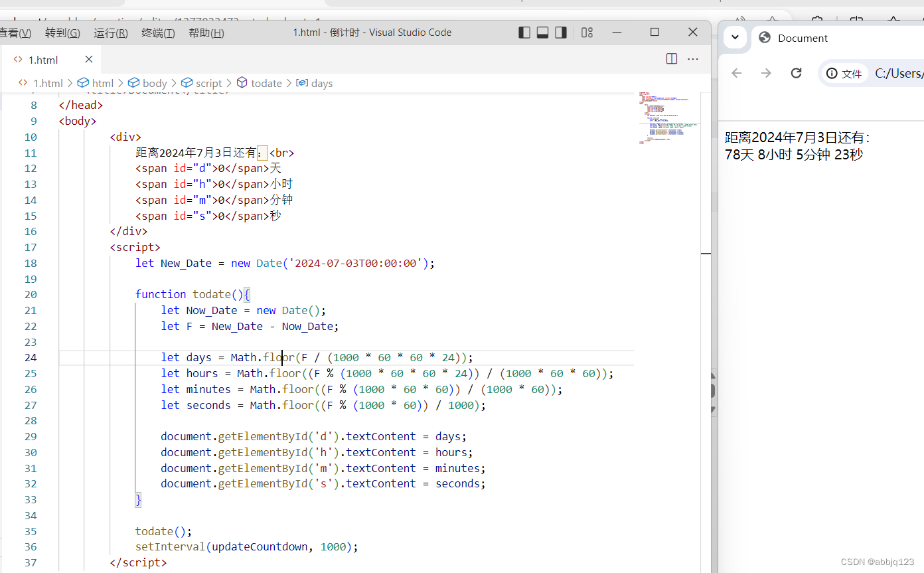The height and width of the screenshot is (573, 924).
Task: Click the 1.html breadcrumb item
Action: click(40, 83)
